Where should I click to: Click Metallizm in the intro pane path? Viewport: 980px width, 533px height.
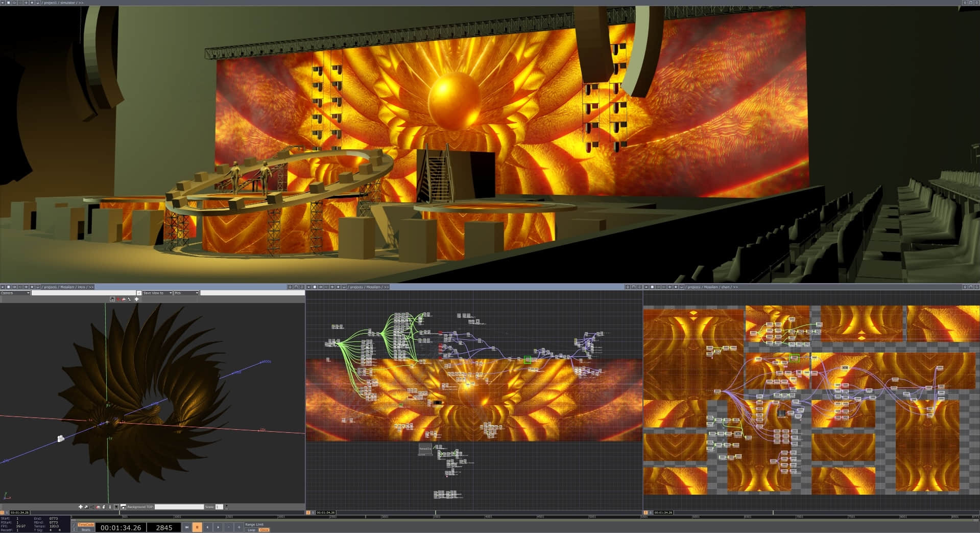pos(67,287)
